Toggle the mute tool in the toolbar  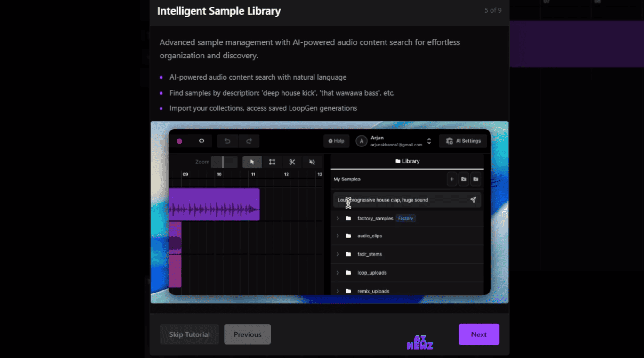click(312, 162)
